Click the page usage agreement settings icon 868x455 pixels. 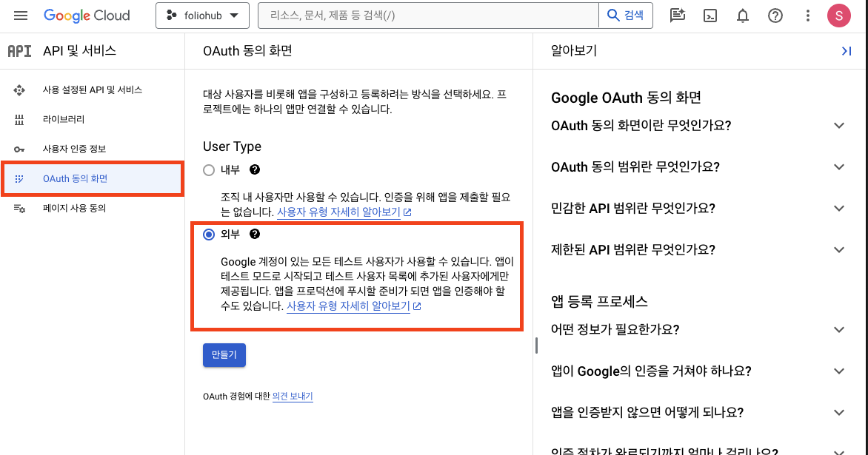[x=19, y=209]
